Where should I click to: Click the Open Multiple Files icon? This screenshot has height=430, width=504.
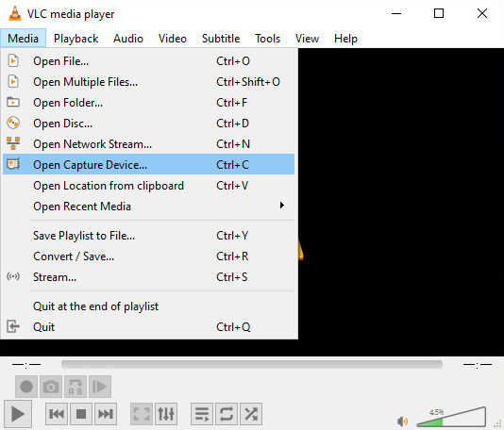(x=13, y=82)
